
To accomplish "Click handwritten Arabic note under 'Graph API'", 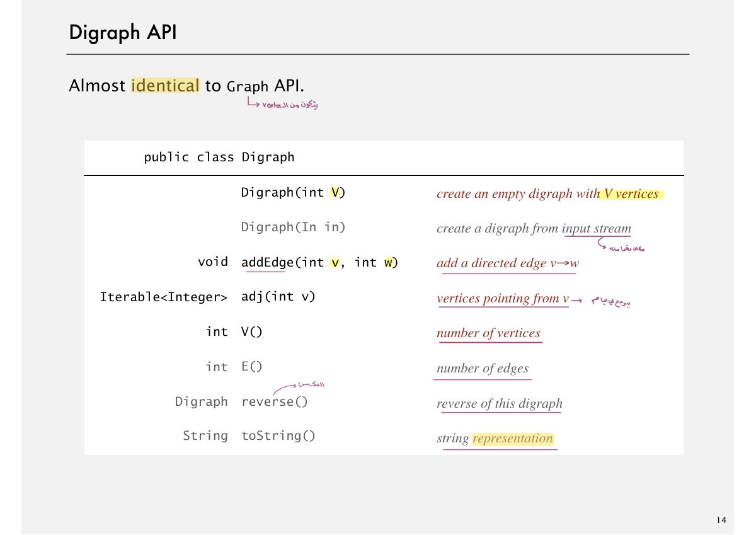I will (290, 105).
